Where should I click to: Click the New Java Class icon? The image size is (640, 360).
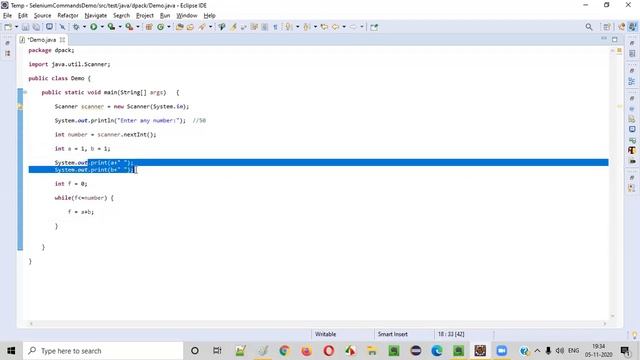[x=160, y=27]
